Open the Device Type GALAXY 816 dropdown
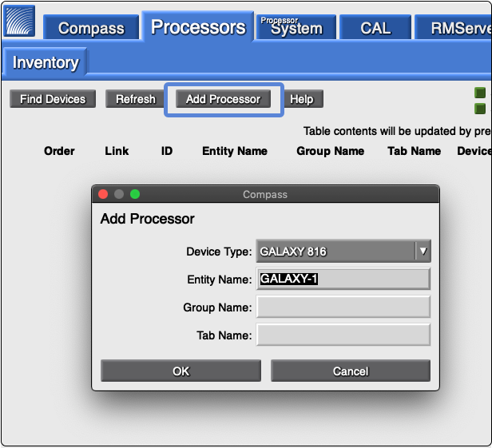This screenshot has height=448, width=492. [x=343, y=251]
